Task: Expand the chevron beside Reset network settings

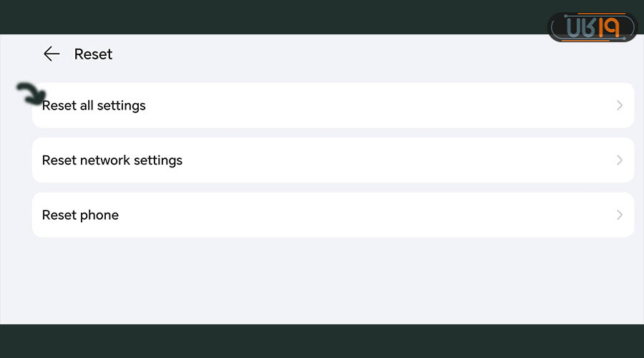Action: (620, 160)
